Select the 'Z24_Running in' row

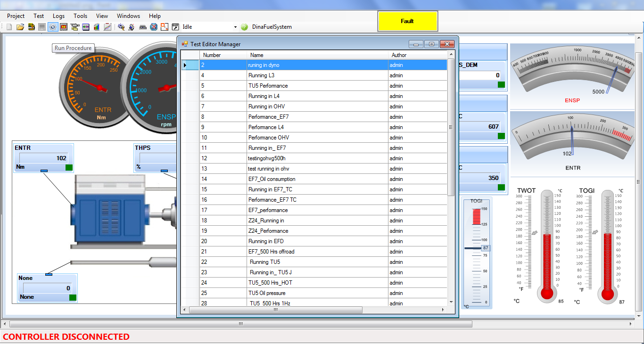(x=314, y=221)
